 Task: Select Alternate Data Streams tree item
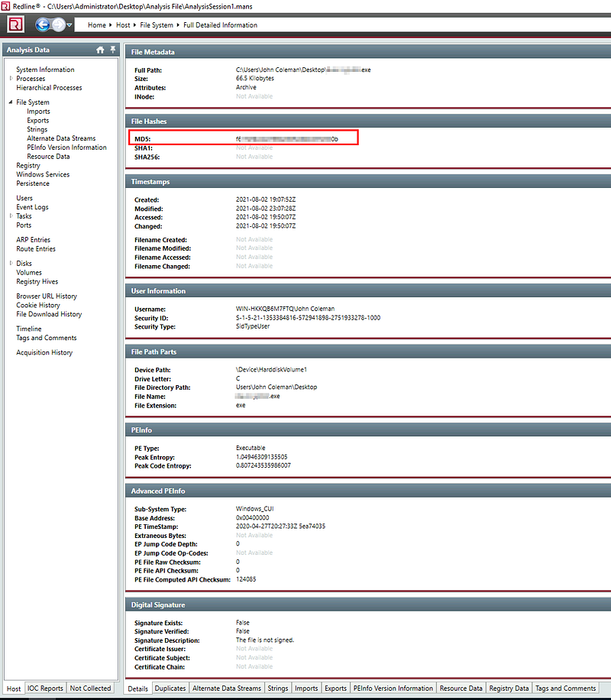click(61, 138)
